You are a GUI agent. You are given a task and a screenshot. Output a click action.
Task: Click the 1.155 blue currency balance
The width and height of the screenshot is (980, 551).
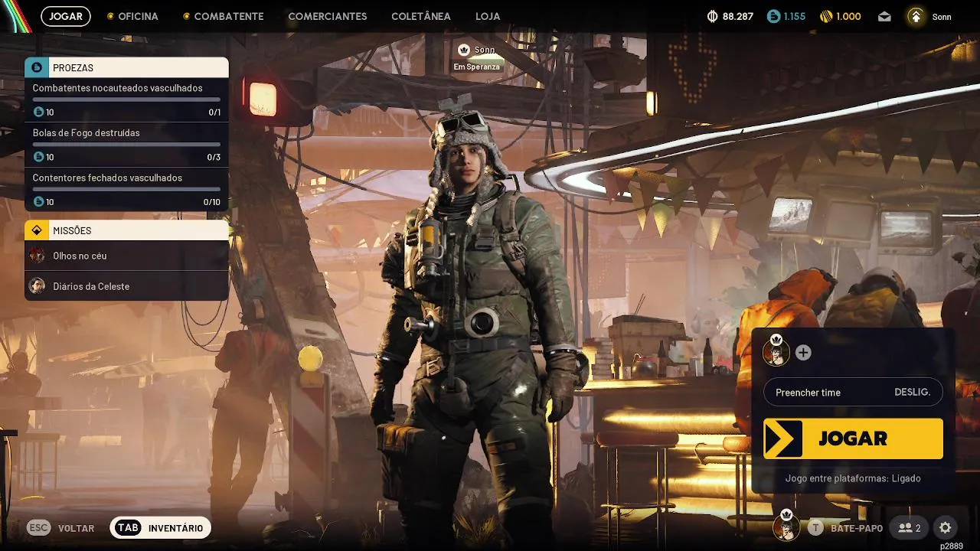(785, 16)
